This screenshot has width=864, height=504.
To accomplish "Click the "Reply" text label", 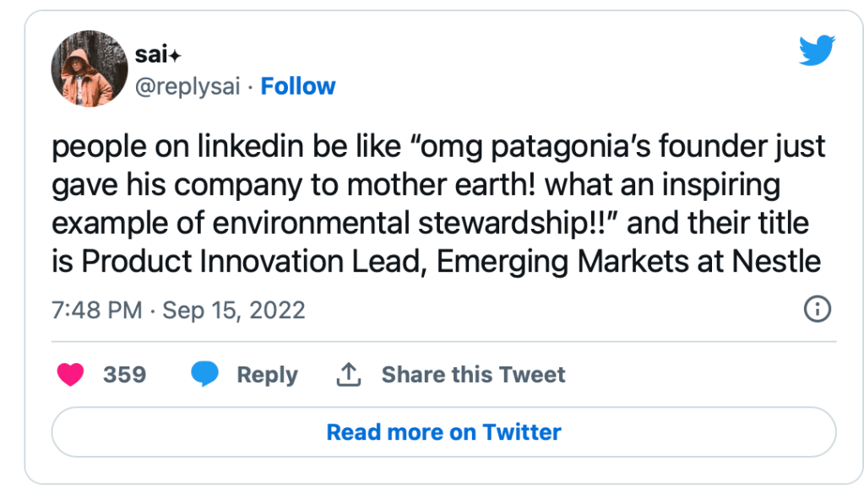I will click(x=267, y=374).
